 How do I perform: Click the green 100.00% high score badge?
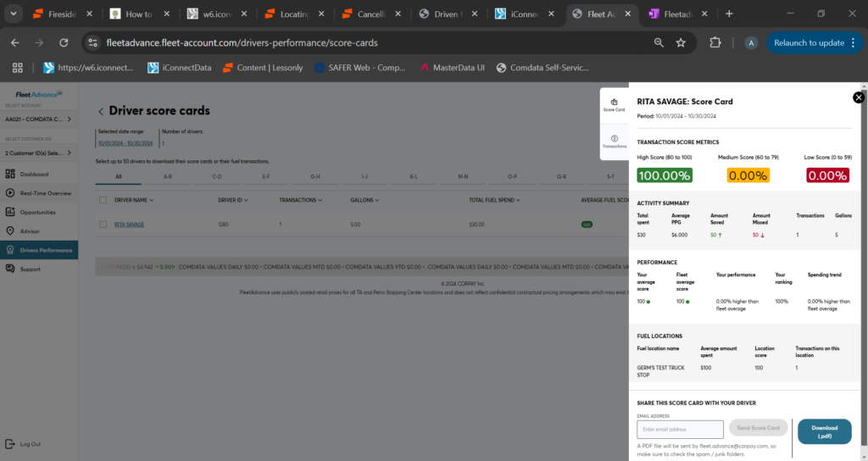pyautogui.click(x=665, y=175)
